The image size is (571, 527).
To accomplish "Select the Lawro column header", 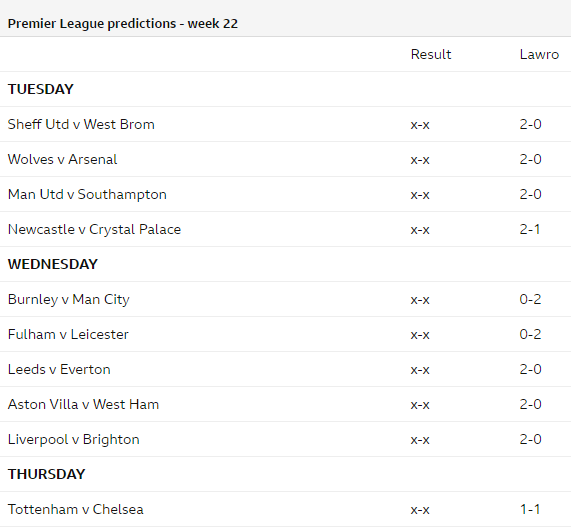I will [x=539, y=54].
